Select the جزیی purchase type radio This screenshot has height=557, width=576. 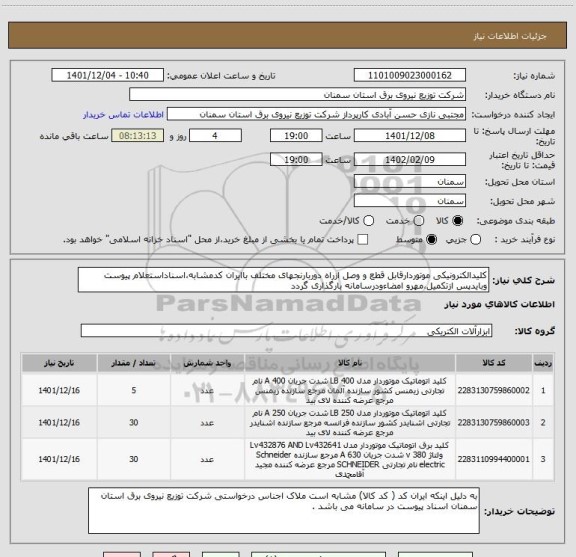(x=475, y=240)
